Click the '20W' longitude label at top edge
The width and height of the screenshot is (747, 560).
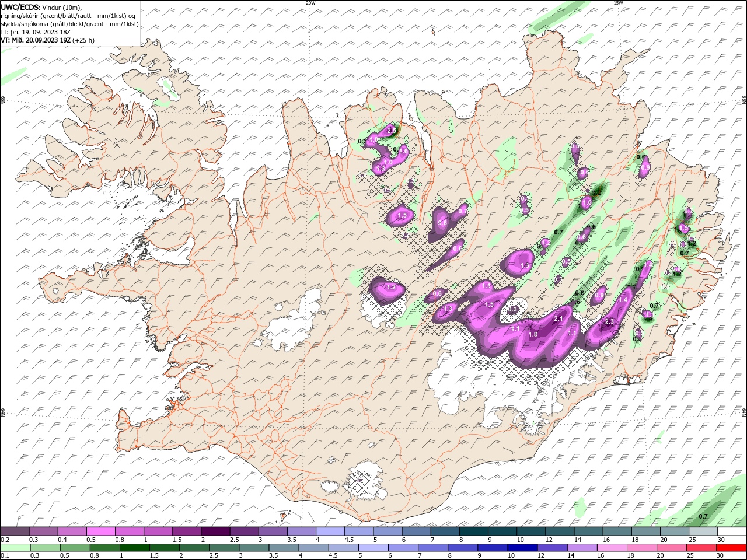(311, 3)
